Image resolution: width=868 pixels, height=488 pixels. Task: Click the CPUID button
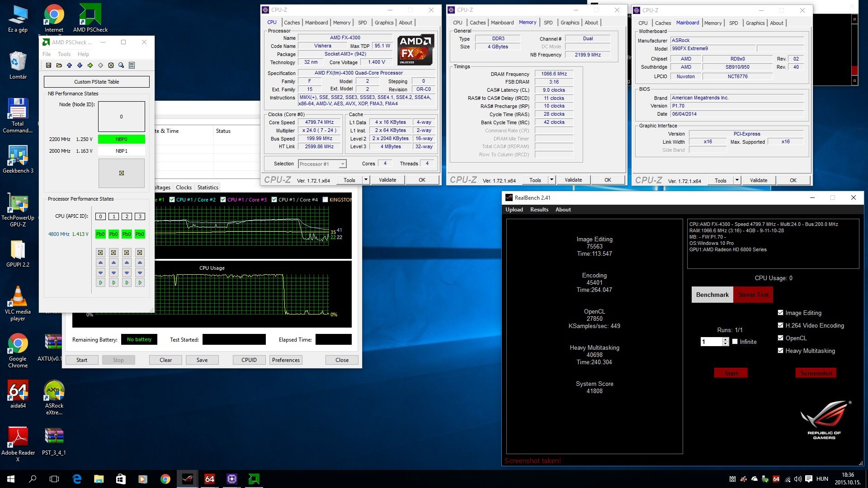pyautogui.click(x=249, y=360)
